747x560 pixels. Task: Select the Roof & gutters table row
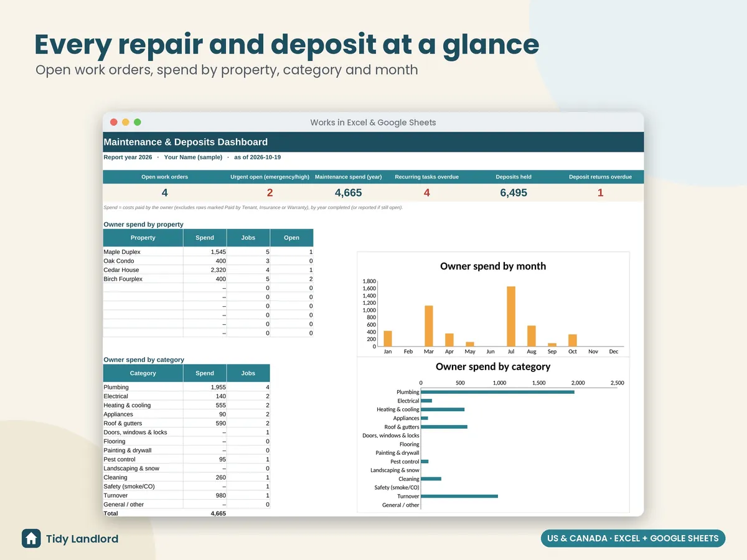pos(187,423)
